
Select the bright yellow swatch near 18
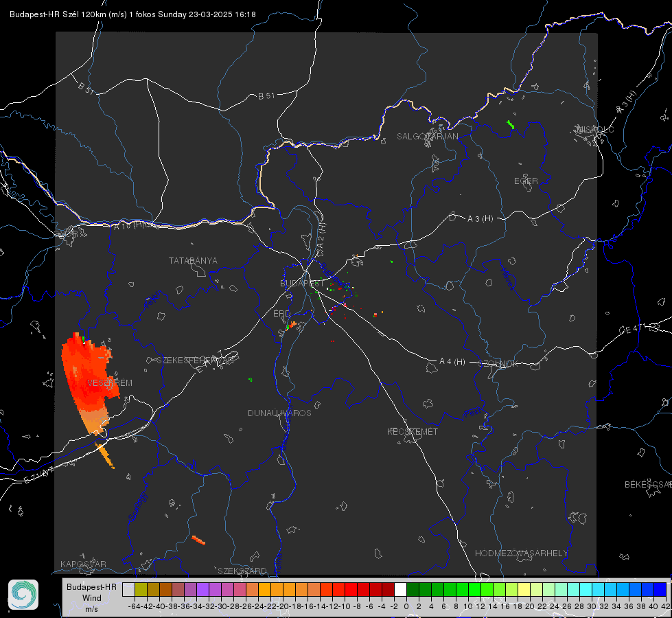(x=524, y=589)
